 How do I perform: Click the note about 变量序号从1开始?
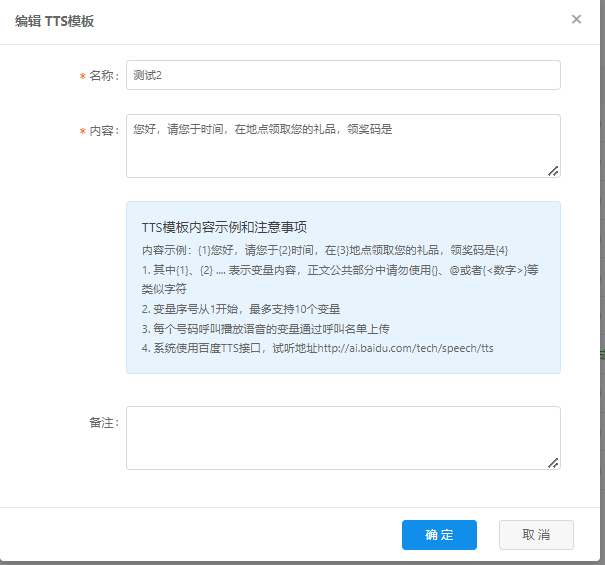(241, 308)
